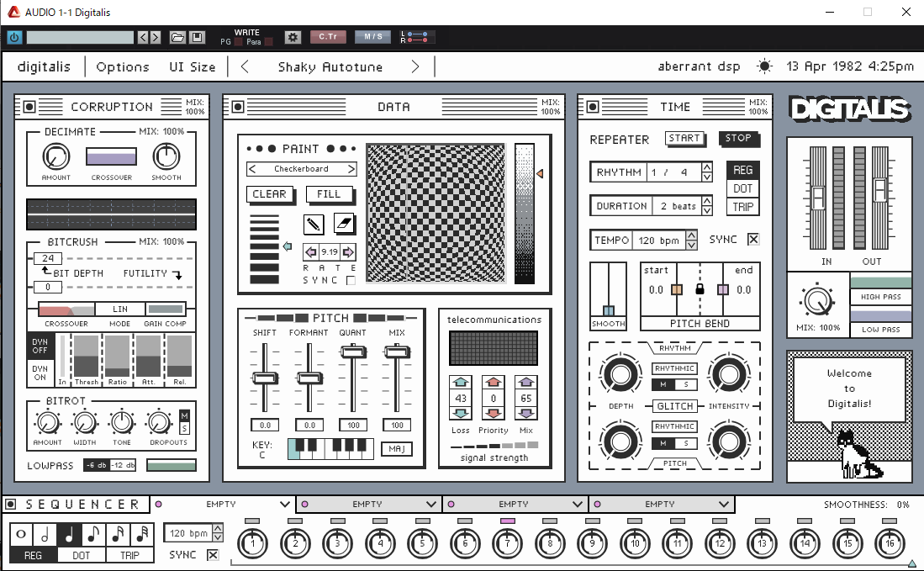Toggle the Corruption section on/off

pos(29,107)
